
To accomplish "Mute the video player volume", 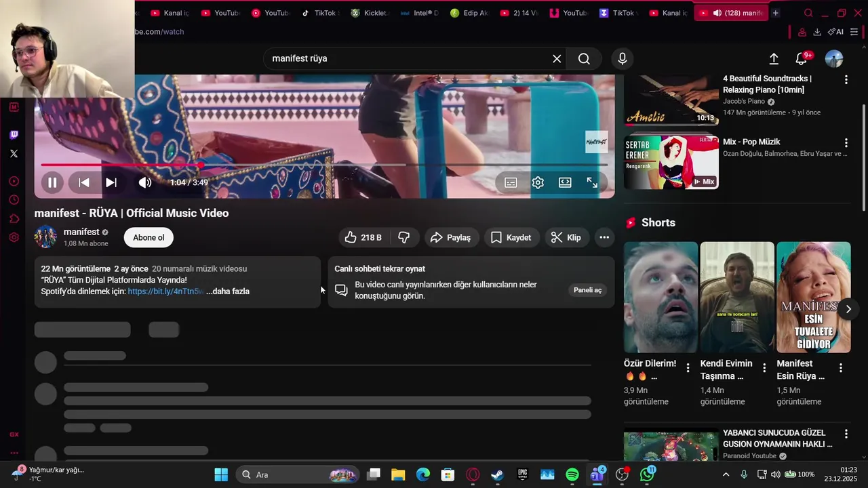I will pos(145,182).
